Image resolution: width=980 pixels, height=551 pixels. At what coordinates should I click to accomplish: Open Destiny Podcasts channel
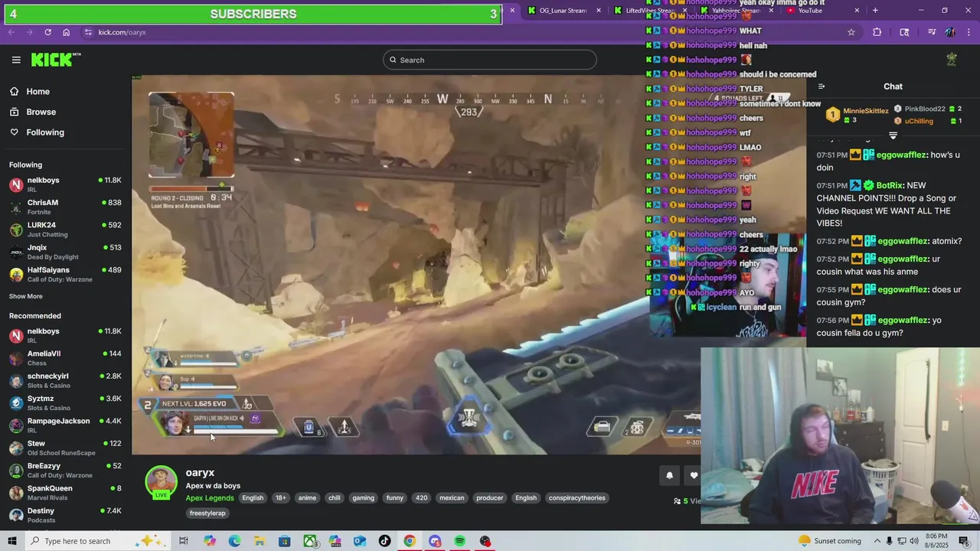(x=65, y=515)
